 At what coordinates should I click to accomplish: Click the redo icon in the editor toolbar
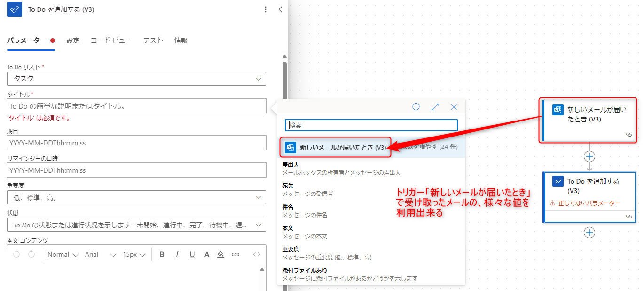(x=32, y=254)
